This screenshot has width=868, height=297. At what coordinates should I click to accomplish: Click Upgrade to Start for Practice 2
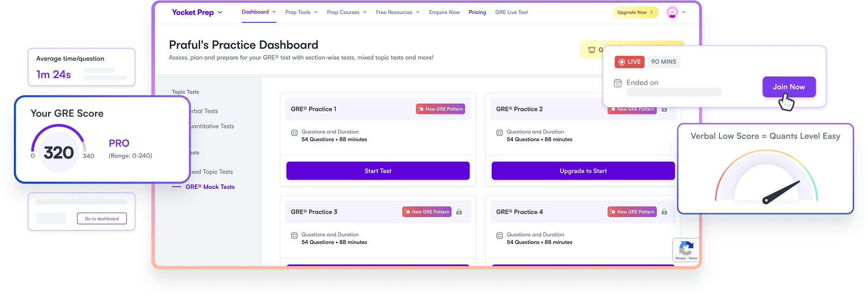pyautogui.click(x=583, y=171)
